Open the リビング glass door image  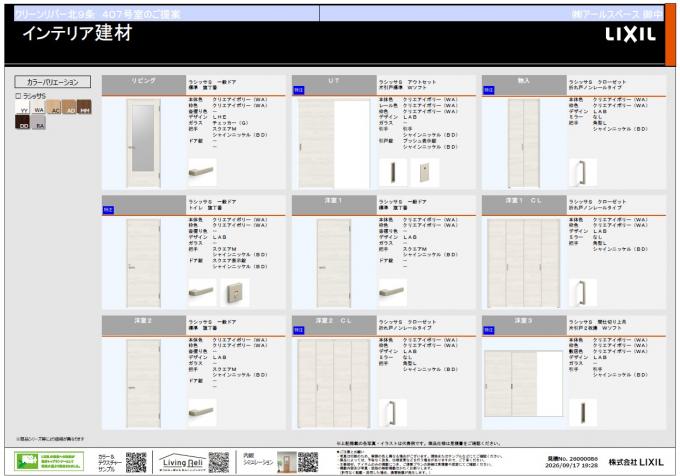[x=144, y=143]
